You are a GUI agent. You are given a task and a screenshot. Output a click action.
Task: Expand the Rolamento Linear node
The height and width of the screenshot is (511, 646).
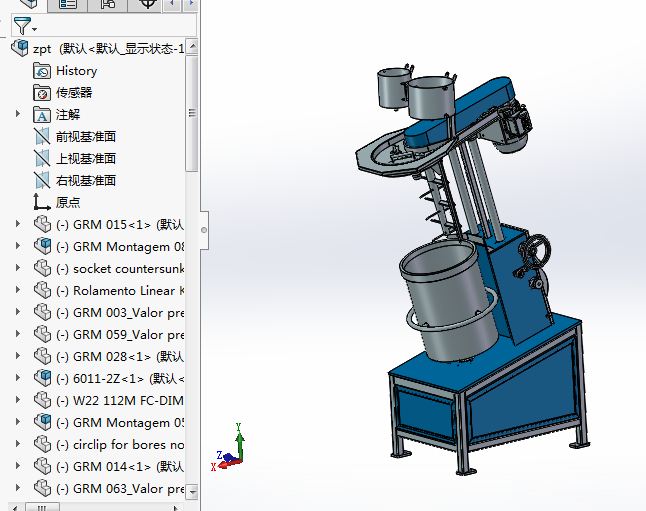[18, 290]
